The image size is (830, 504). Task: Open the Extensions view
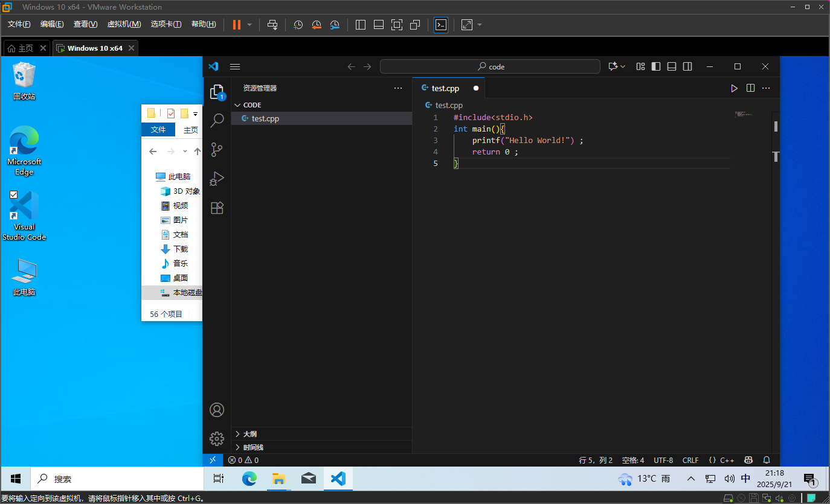pyautogui.click(x=217, y=208)
